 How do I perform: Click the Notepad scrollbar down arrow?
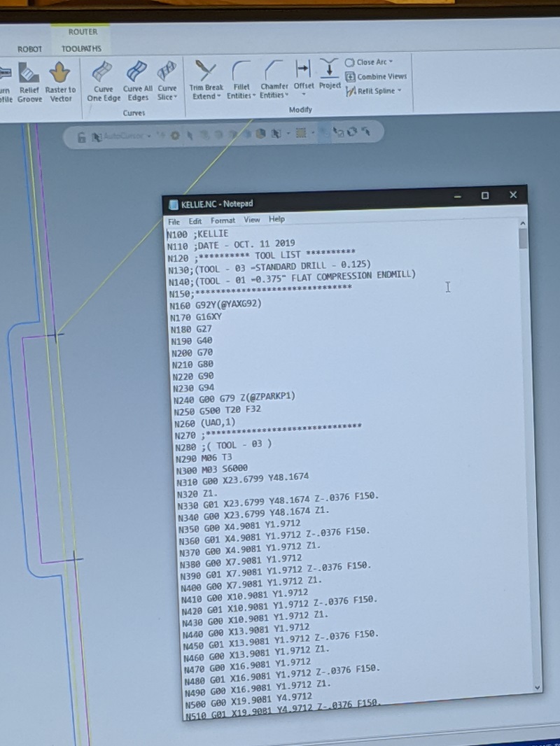coord(538,688)
